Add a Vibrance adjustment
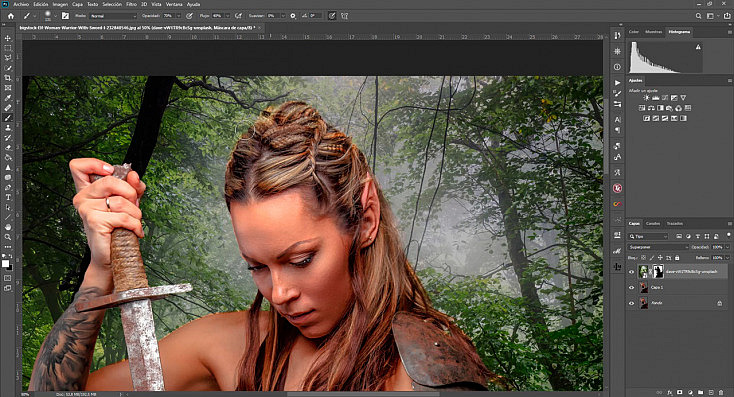 point(683,97)
